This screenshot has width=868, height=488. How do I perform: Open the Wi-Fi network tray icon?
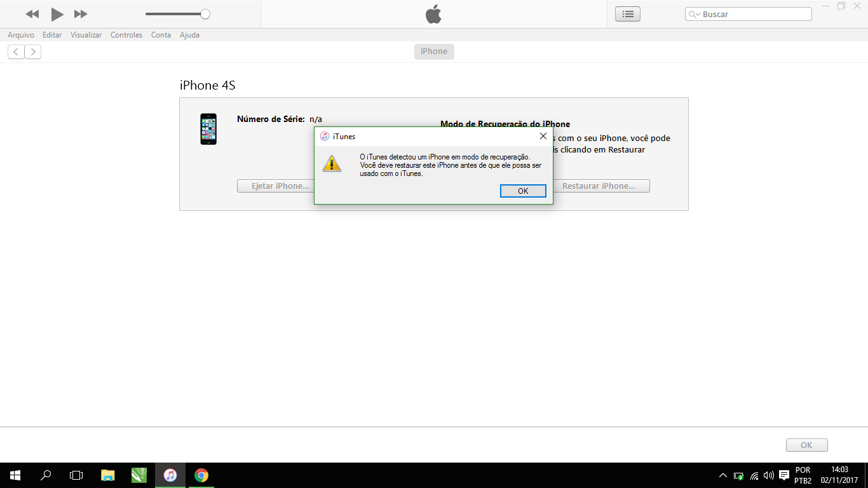tap(754, 475)
